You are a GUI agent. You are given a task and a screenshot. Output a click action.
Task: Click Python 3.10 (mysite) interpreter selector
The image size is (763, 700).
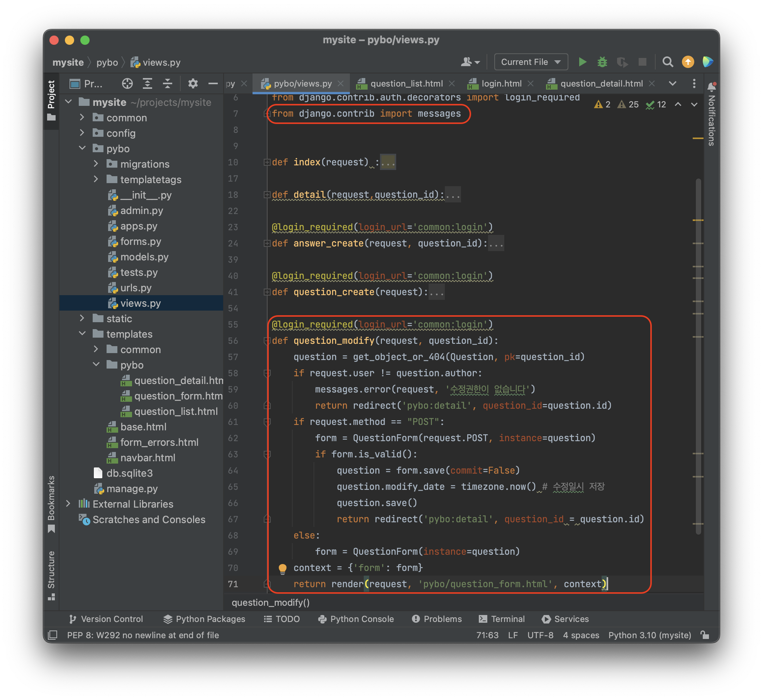tap(649, 635)
